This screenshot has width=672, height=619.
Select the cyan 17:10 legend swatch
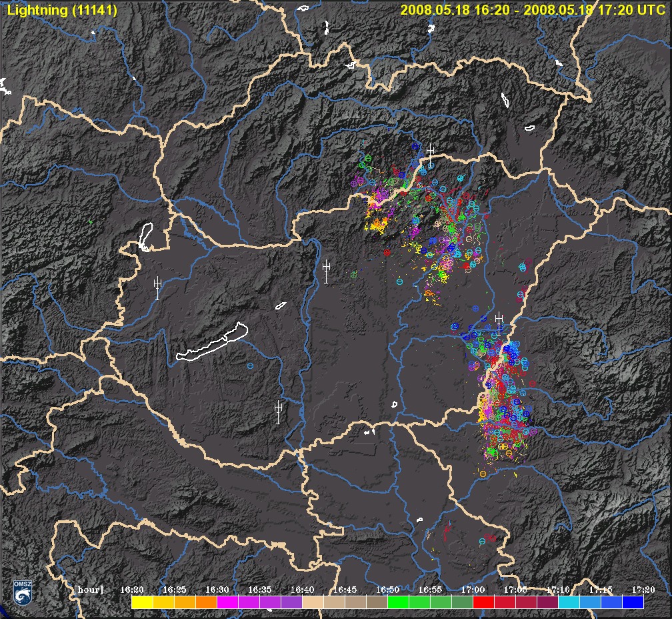coord(569,602)
